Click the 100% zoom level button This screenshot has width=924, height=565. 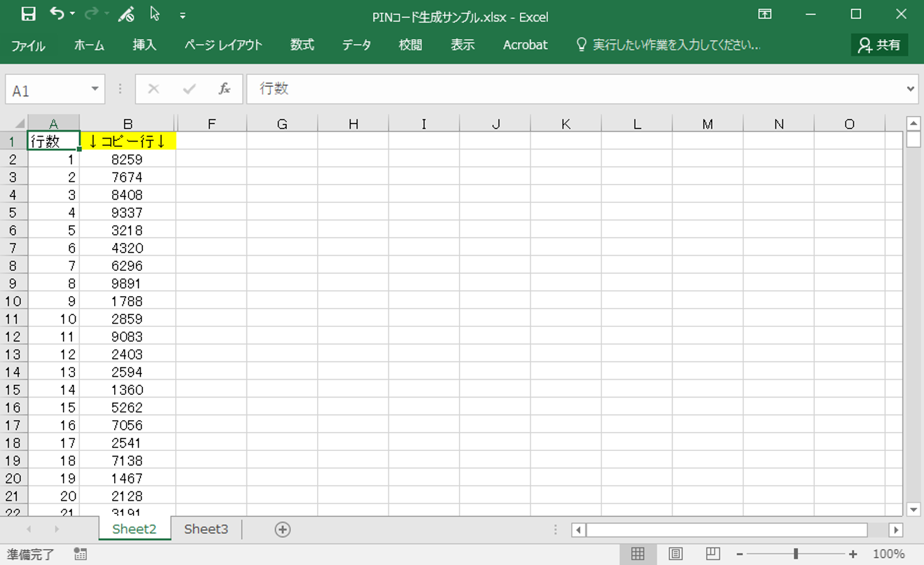pyautogui.click(x=888, y=554)
